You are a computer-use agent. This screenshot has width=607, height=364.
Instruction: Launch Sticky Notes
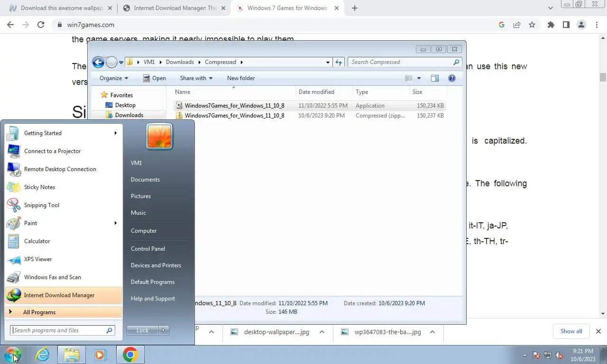coord(63,187)
